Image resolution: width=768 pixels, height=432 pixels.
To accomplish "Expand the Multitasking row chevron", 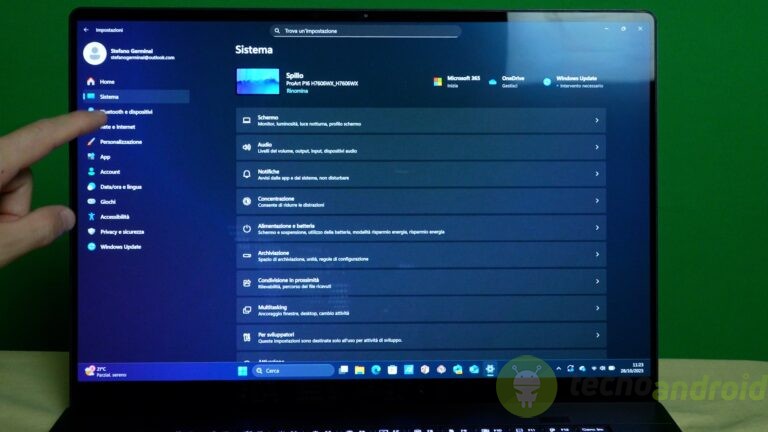I will (597, 309).
